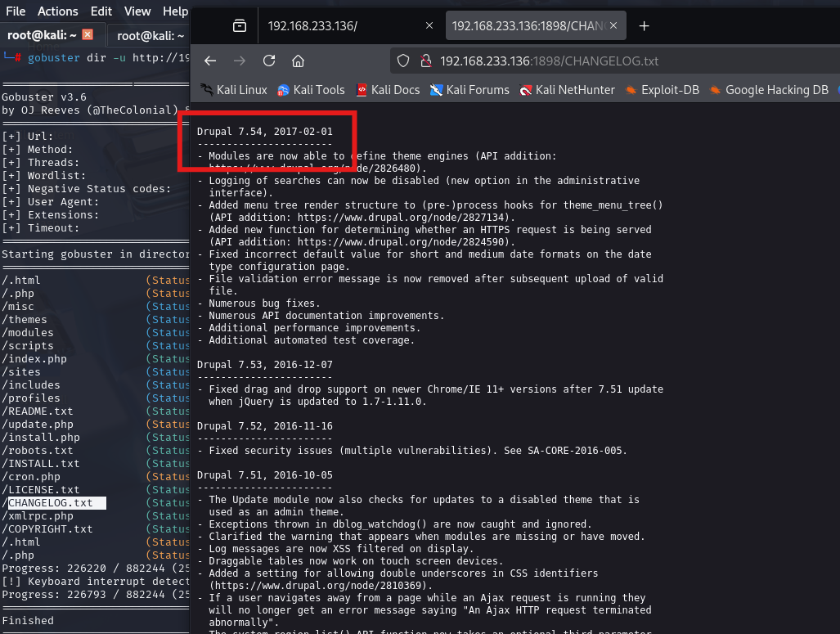Open the Exploit-DB bookmark
This screenshot has height=634, width=840.
663,90
